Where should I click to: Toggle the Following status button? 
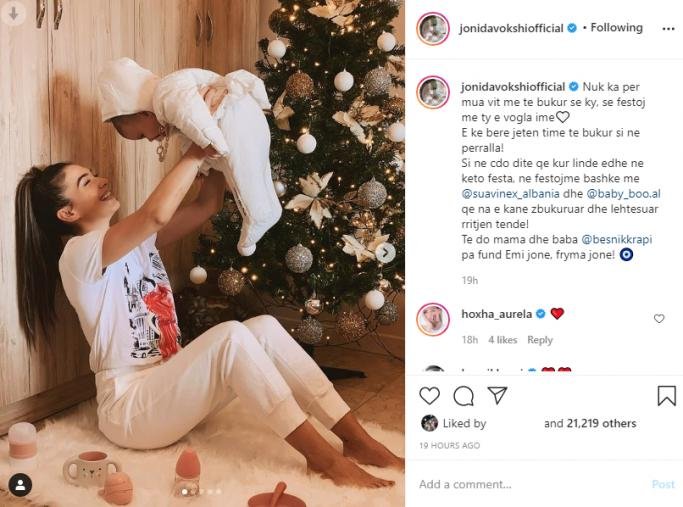(x=616, y=27)
